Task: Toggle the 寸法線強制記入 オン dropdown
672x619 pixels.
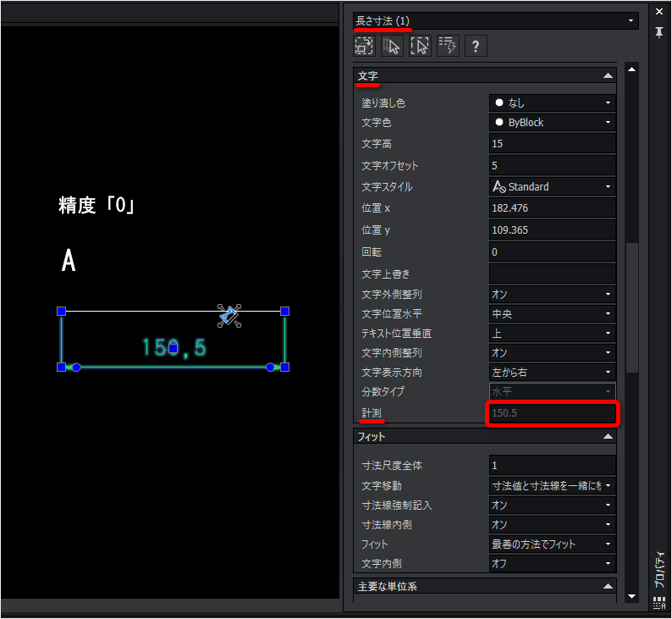Action: point(553,506)
